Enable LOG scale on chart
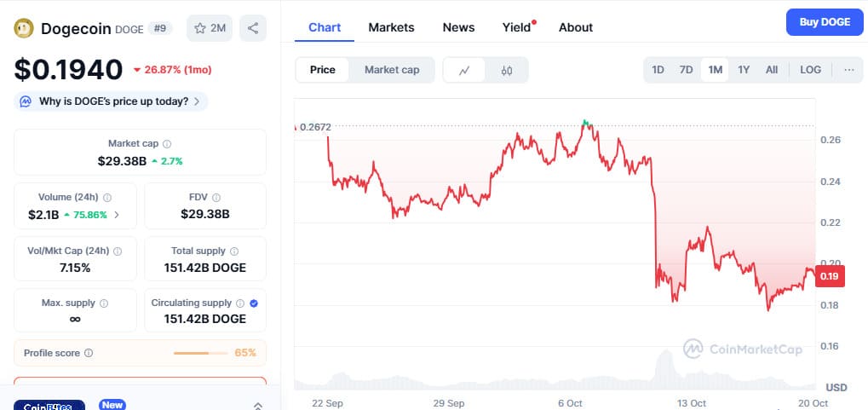The width and height of the screenshot is (868, 410). pos(810,70)
